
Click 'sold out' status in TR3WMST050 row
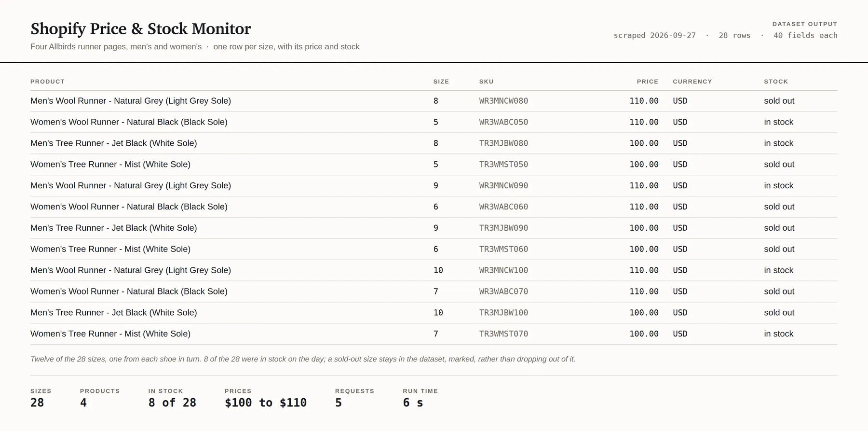point(779,165)
